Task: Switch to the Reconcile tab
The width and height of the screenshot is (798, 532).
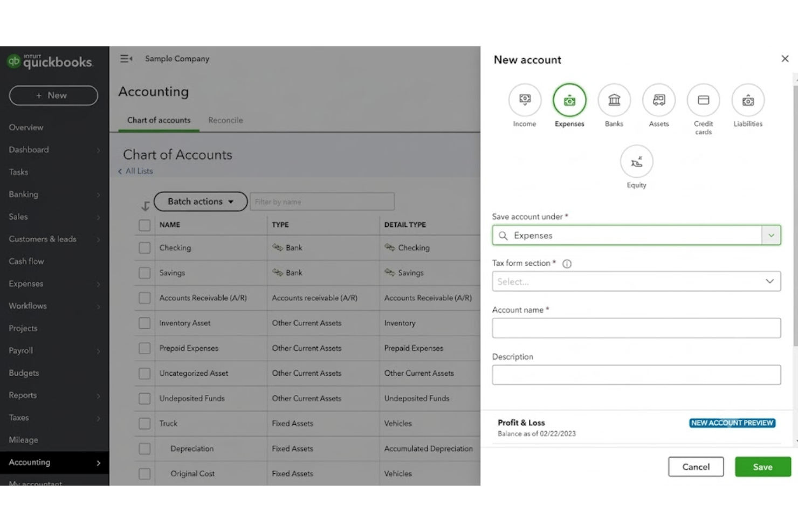Action: (x=225, y=120)
